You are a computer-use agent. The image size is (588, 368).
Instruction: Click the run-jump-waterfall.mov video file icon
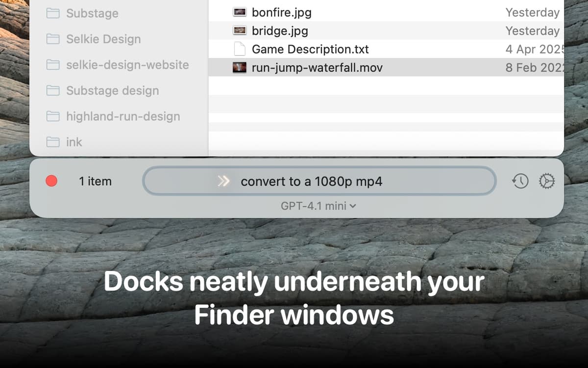click(x=240, y=68)
